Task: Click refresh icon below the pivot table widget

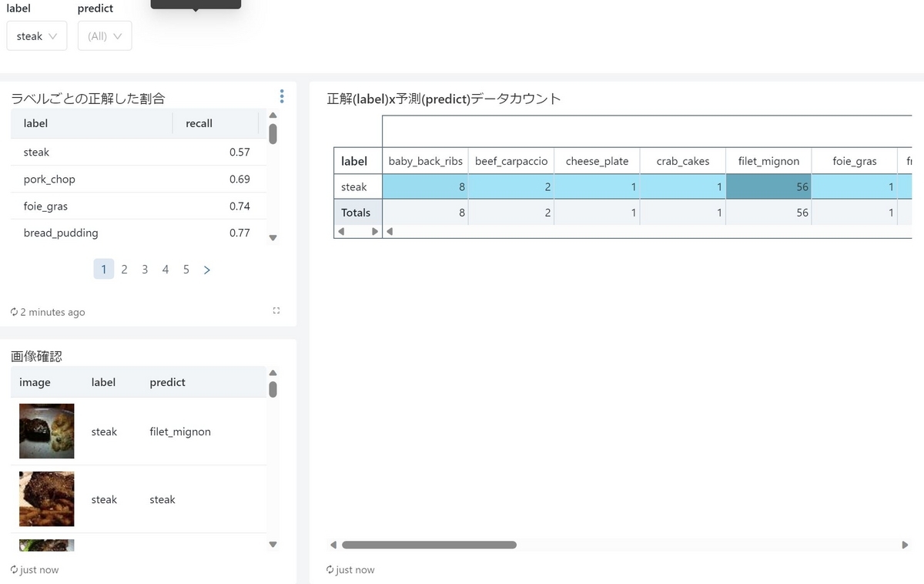Action: (330, 570)
